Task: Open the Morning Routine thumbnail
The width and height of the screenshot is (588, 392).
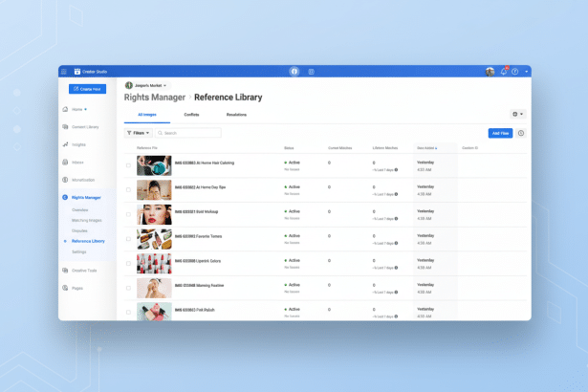Action: point(154,288)
